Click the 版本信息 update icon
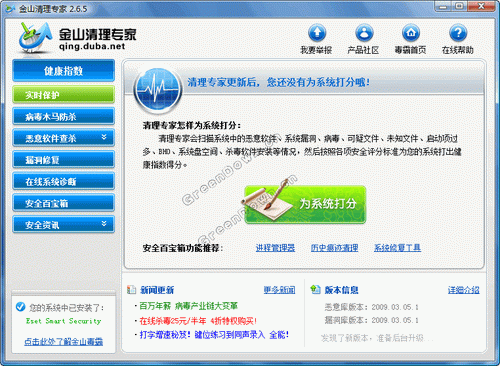Viewport: 500px width, 366px height. click(x=315, y=289)
